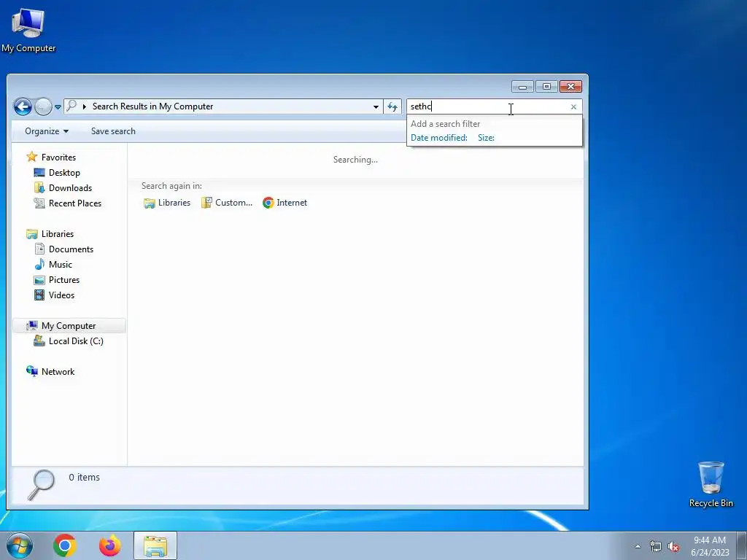Viewport: 747px width, 560px height.
Task: Clear the search box with the X
Action: [x=573, y=106]
